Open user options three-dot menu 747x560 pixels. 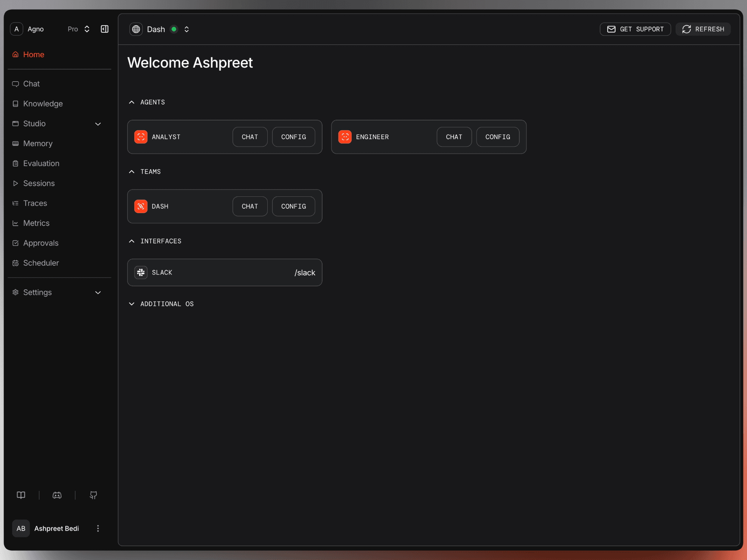(98, 528)
